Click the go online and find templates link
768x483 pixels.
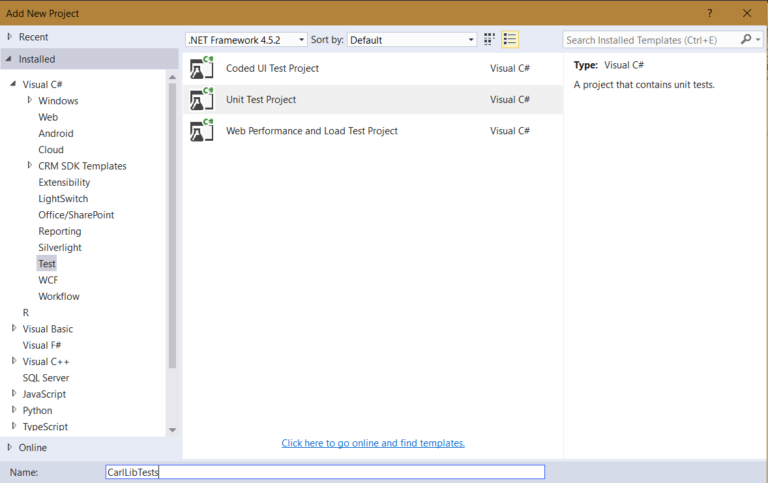[373, 443]
